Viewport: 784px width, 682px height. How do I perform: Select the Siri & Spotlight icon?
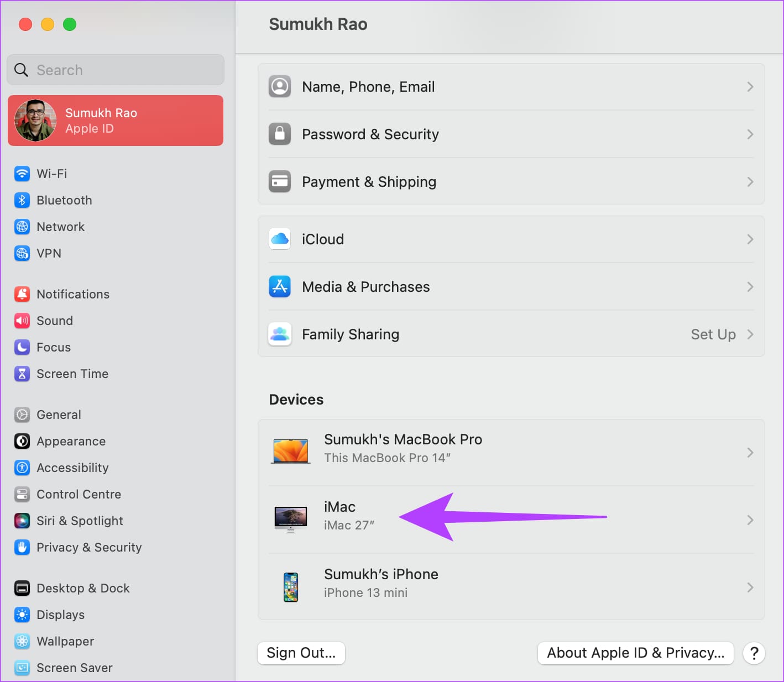pos(22,521)
